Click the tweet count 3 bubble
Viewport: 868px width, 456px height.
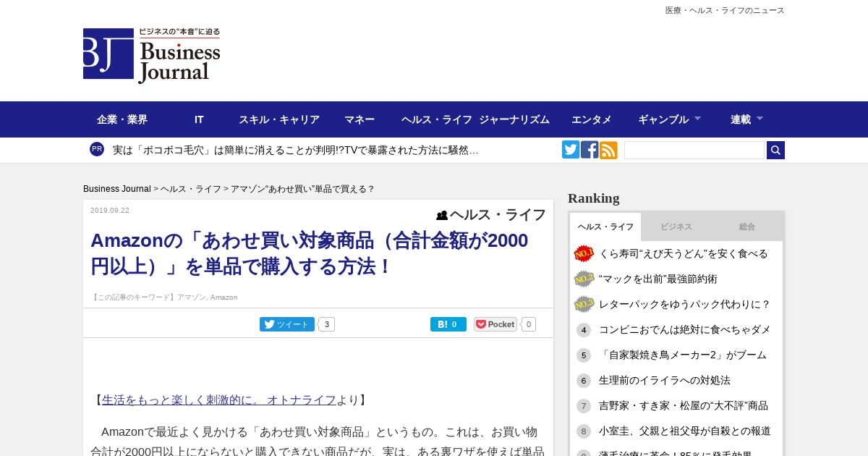(x=326, y=324)
